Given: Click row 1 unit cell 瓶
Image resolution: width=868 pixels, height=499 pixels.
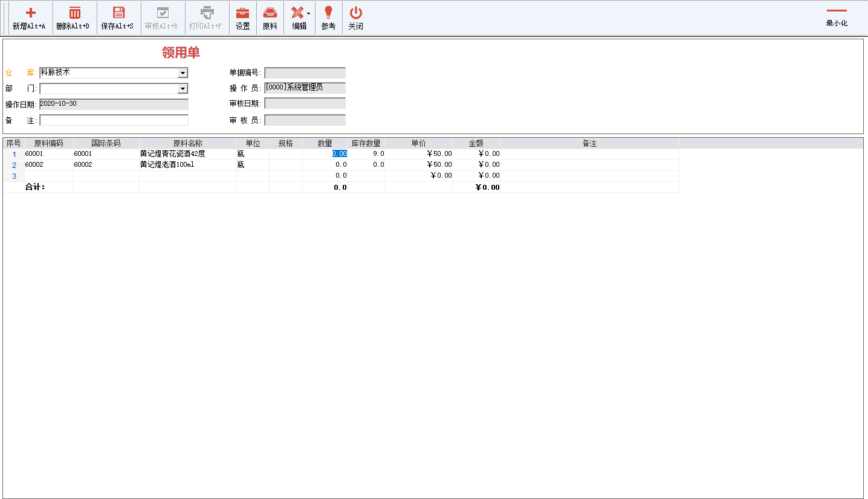Looking at the screenshot, I should tap(253, 154).
